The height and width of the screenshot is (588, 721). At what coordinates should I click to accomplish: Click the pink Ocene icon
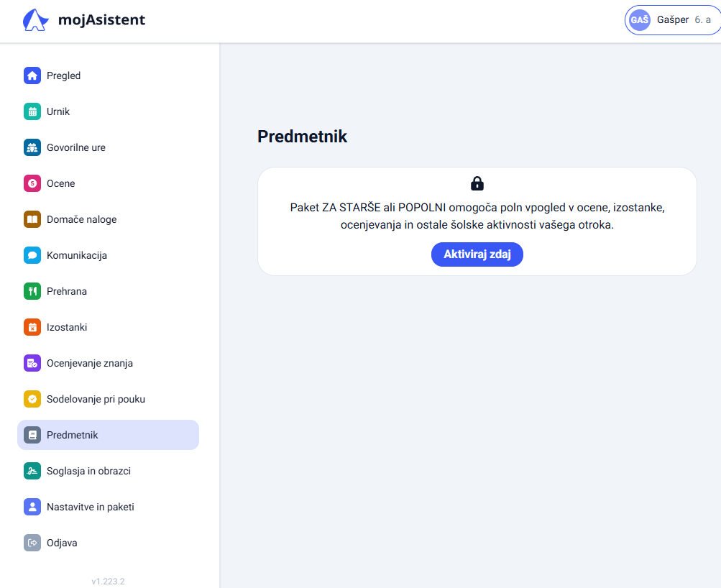(32, 183)
